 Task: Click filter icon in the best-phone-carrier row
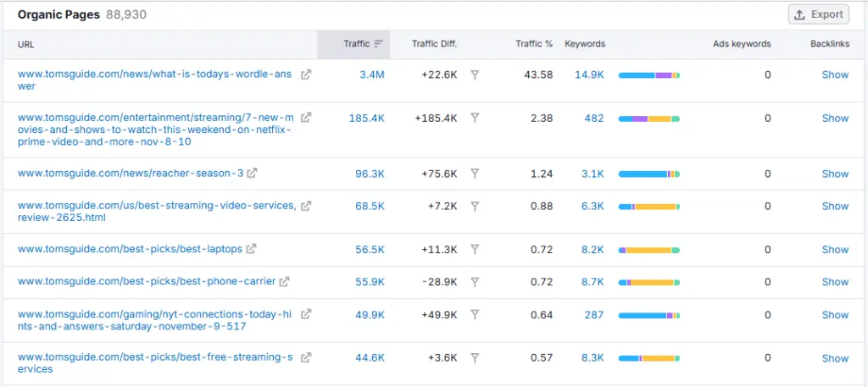(x=475, y=282)
